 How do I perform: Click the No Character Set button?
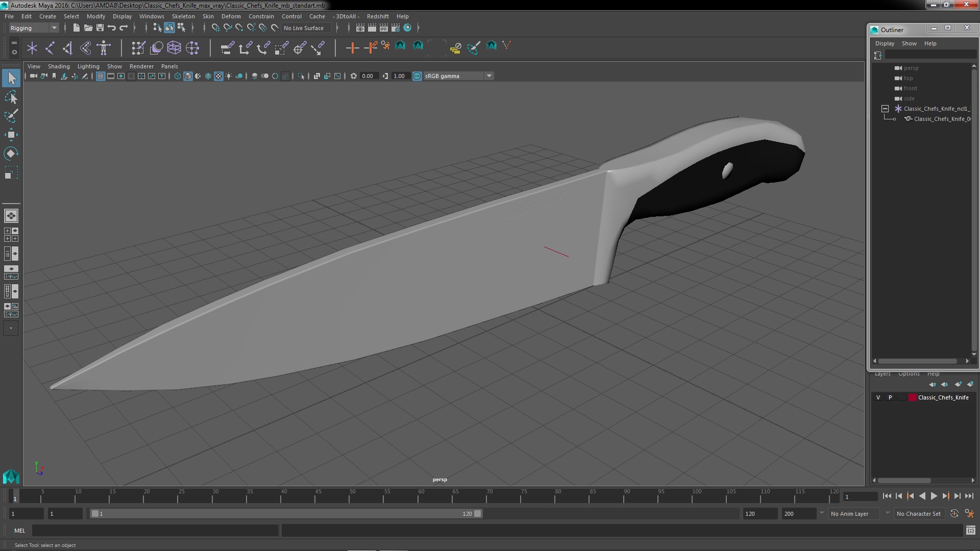click(x=918, y=514)
